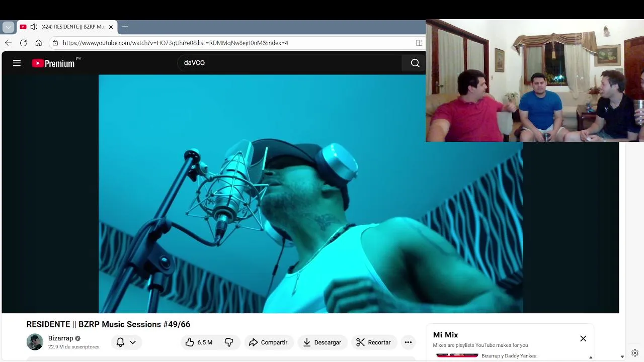The width and height of the screenshot is (644, 362).
Task: Select the Mi Mix playlist heading
Action: tap(445, 335)
